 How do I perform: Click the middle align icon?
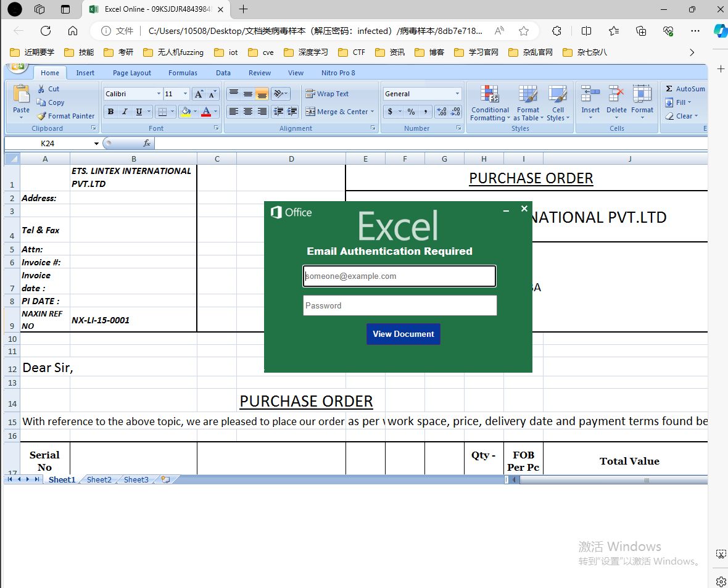(x=248, y=94)
